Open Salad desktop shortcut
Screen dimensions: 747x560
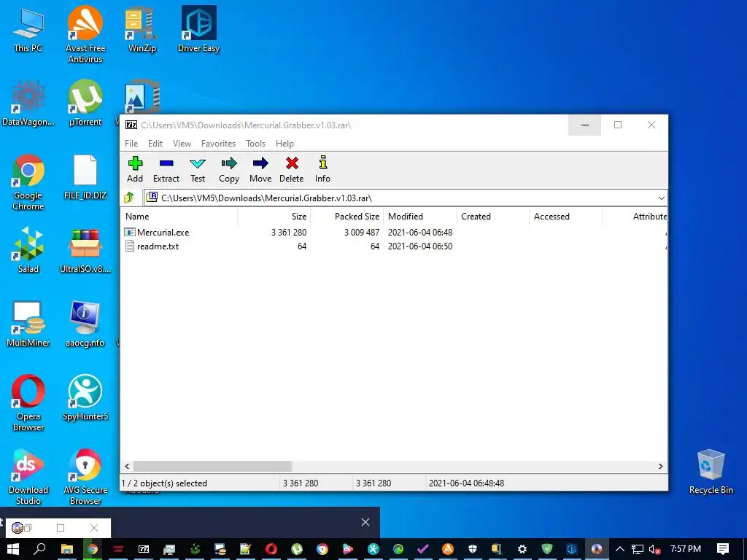(28, 251)
